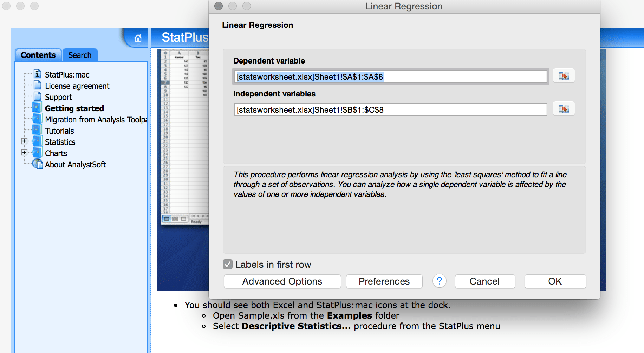The width and height of the screenshot is (644, 353).
Task: Select the Statistics topic label
Action: [x=60, y=142]
